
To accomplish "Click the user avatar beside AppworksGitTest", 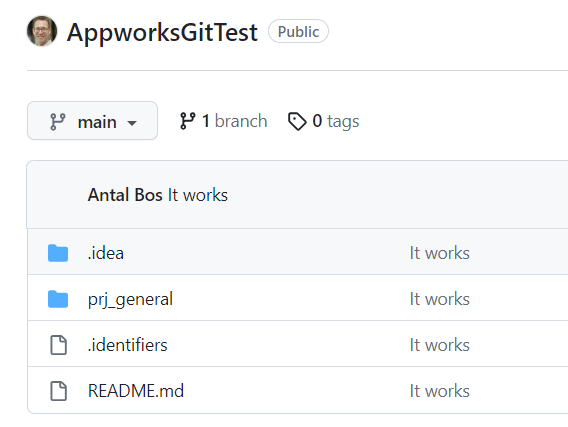I will 42,31.
